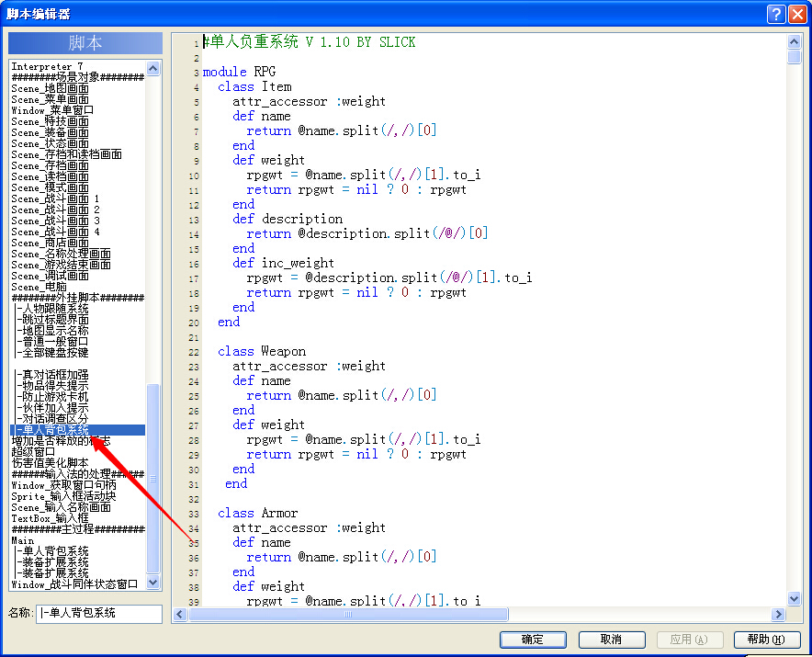This screenshot has height=657, width=812.
Task: Click code editor scroll up arrow
Action: click(x=794, y=41)
